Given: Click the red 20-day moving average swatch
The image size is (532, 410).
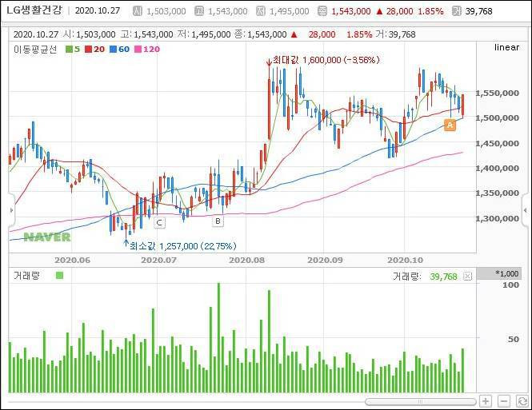Looking at the screenshot, I should click(x=89, y=50).
